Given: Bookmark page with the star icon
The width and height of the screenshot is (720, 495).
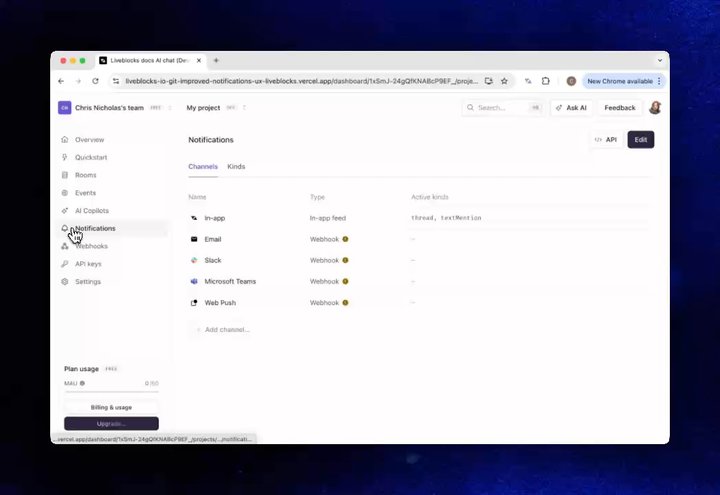Looking at the screenshot, I should coord(504,81).
